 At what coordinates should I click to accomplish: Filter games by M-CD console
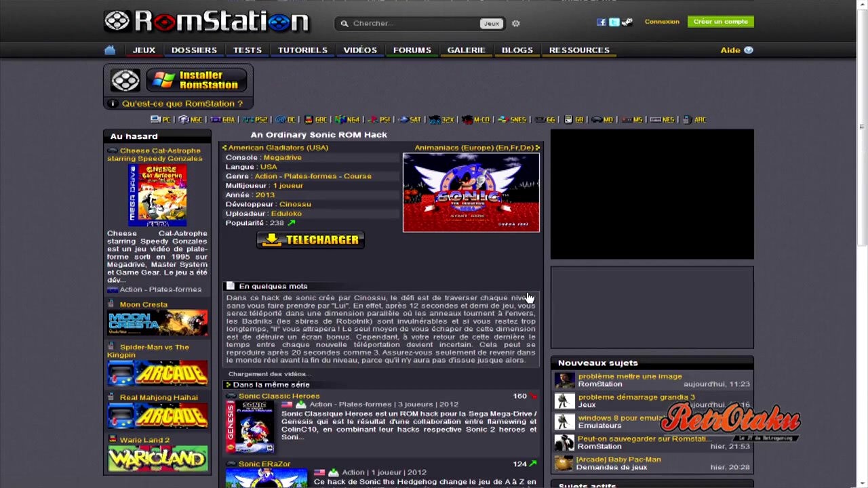point(475,119)
